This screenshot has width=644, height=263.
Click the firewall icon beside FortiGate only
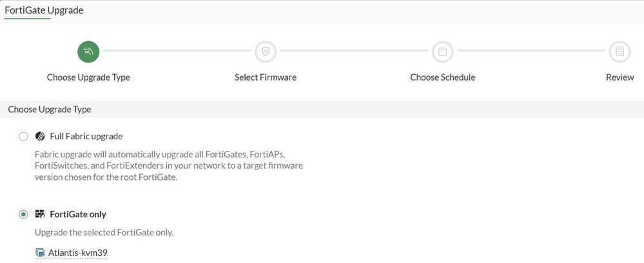pyautogui.click(x=40, y=214)
